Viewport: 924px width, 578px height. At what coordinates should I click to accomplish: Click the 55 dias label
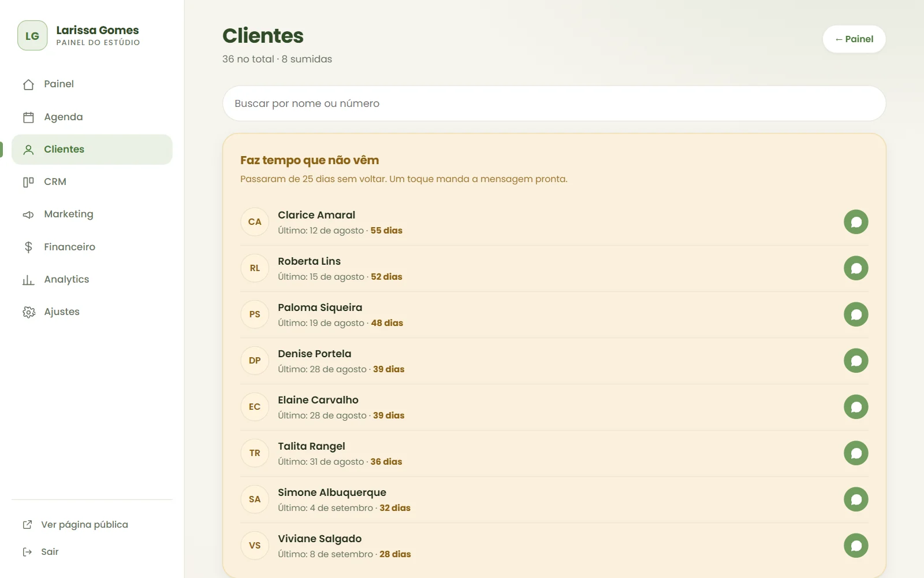386,231
